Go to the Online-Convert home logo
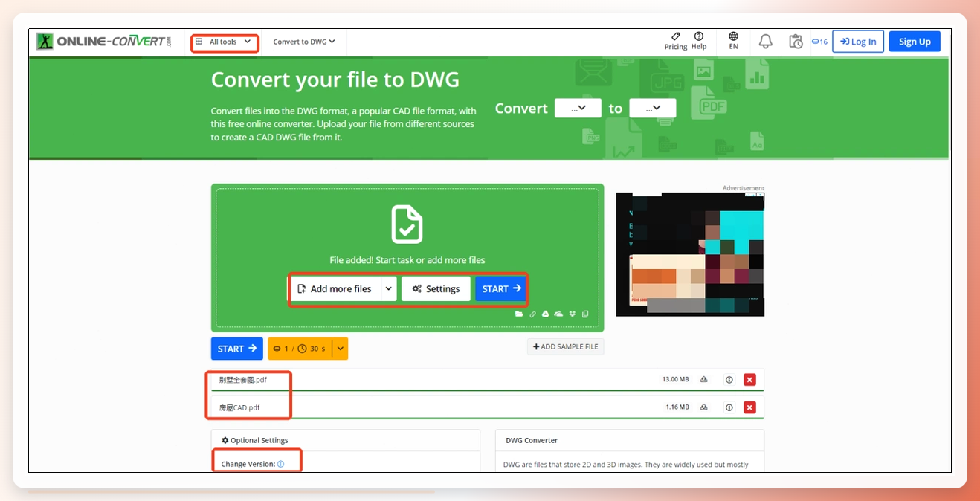This screenshot has width=980, height=501. (x=105, y=42)
